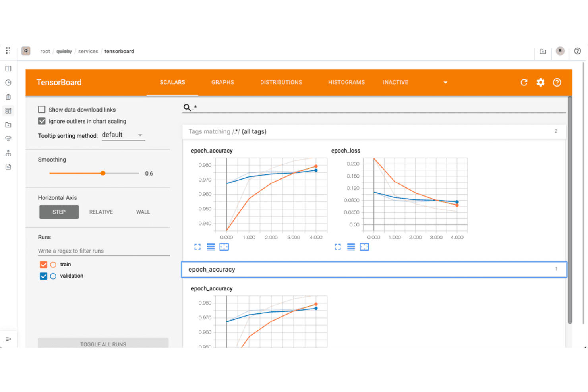This screenshot has width=588, height=392.
Task: Toggle the train run checkbox
Action: pos(43,265)
